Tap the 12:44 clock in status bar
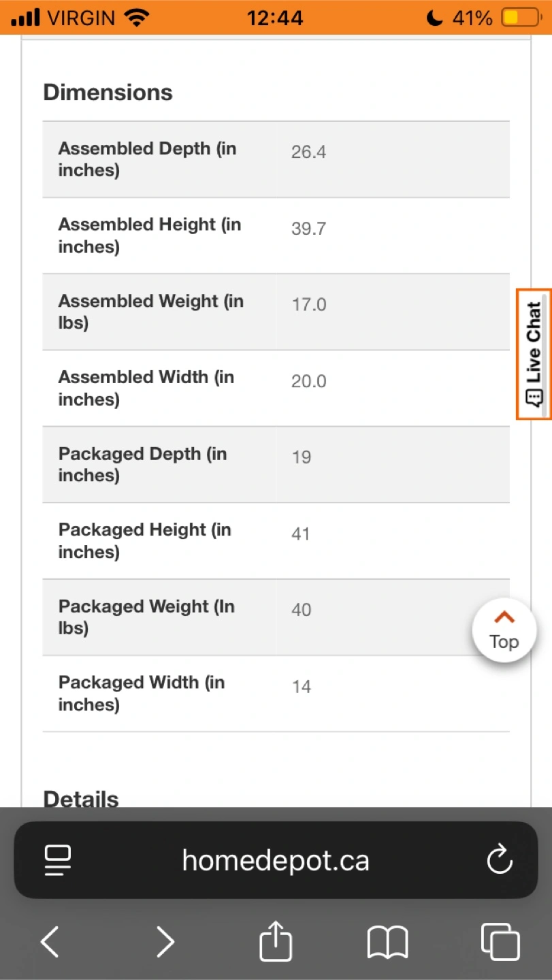552x980 pixels. point(275,18)
